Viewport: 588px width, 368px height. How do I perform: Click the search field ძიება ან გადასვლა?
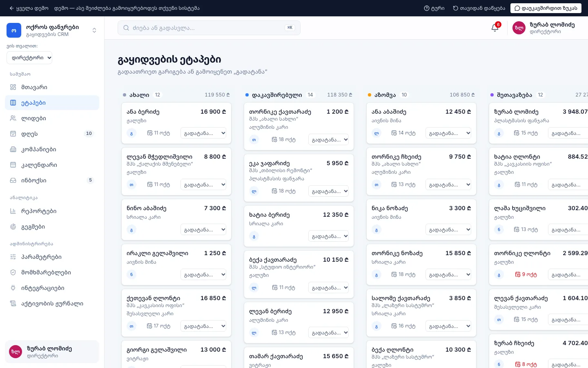coord(209,28)
